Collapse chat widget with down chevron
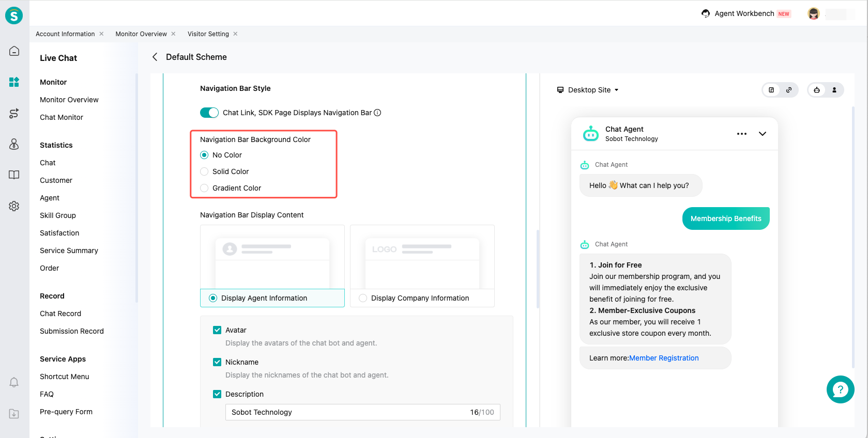The height and width of the screenshot is (438, 868). pyautogui.click(x=762, y=134)
